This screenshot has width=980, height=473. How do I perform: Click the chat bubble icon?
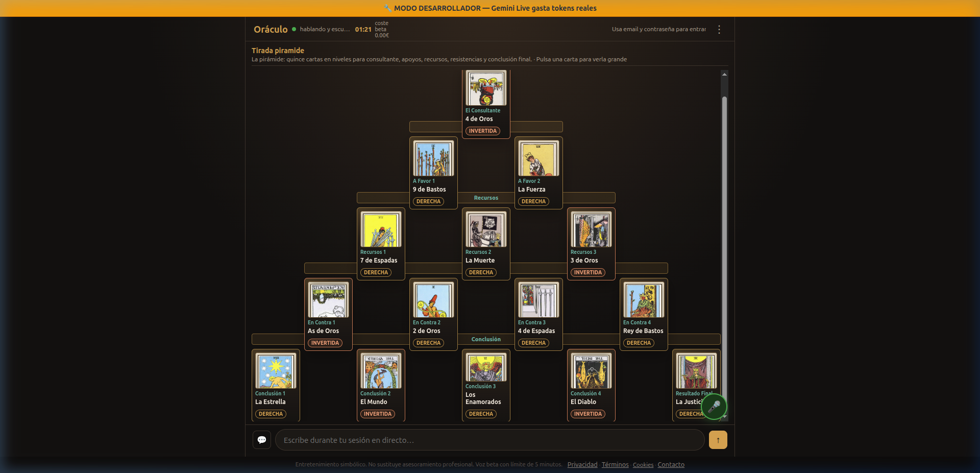[x=262, y=440]
